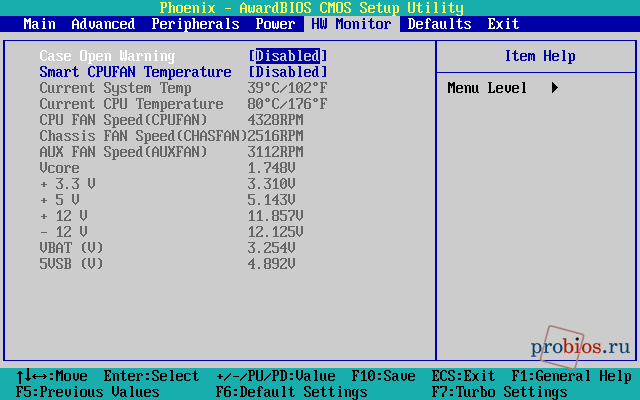The image size is (640, 400).
Task: Click the 11.857V voltage value
Action: (x=276, y=216)
